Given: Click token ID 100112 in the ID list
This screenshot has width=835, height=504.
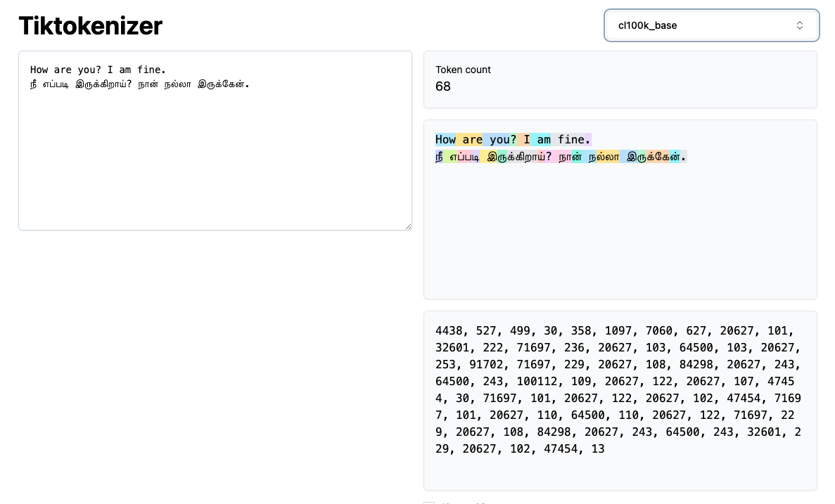Looking at the screenshot, I should (x=537, y=382).
